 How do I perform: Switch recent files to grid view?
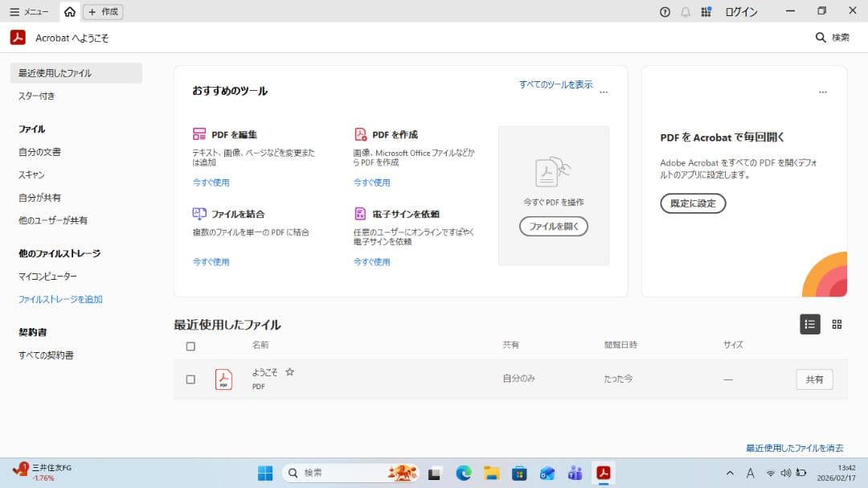tap(837, 324)
